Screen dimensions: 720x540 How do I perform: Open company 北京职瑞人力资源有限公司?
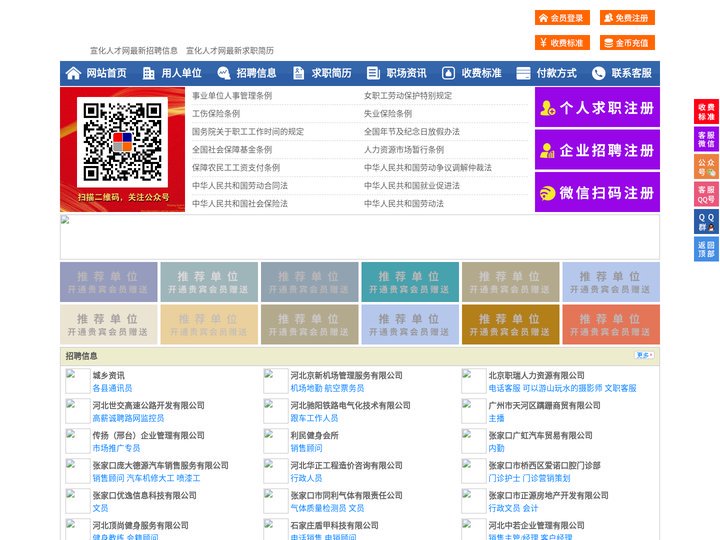coord(536,375)
